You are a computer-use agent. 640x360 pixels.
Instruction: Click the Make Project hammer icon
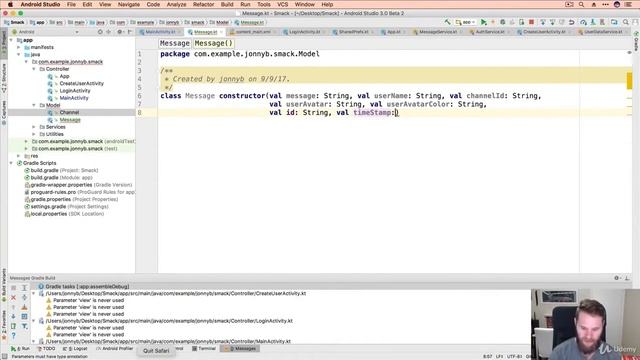(448, 22)
